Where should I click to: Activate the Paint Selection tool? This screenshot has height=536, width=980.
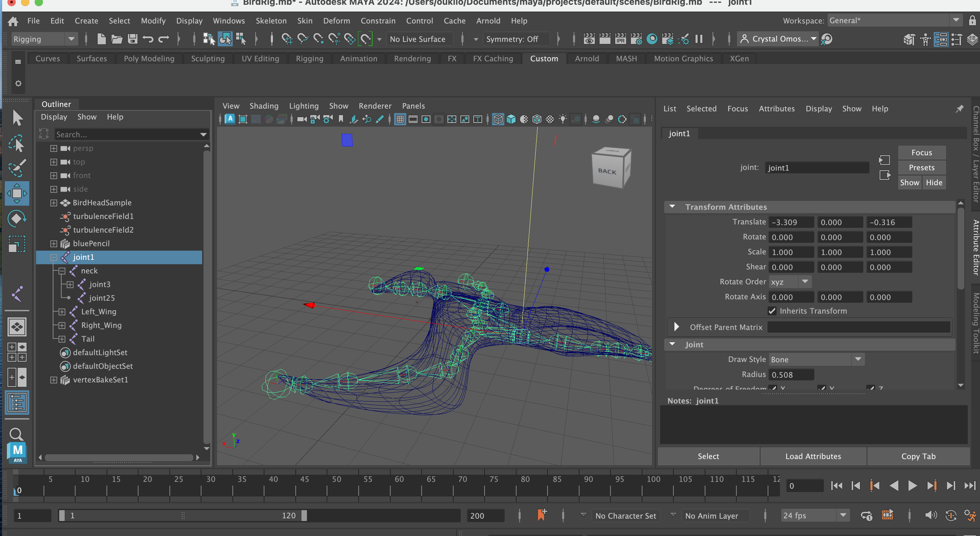(17, 168)
